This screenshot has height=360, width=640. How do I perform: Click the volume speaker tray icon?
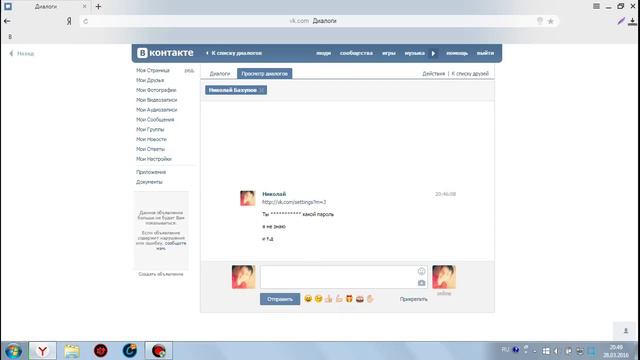557,351
